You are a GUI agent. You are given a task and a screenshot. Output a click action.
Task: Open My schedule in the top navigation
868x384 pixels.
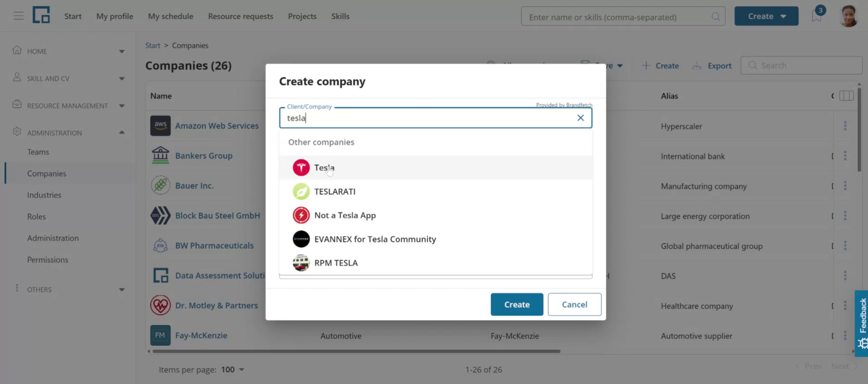coord(171,16)
